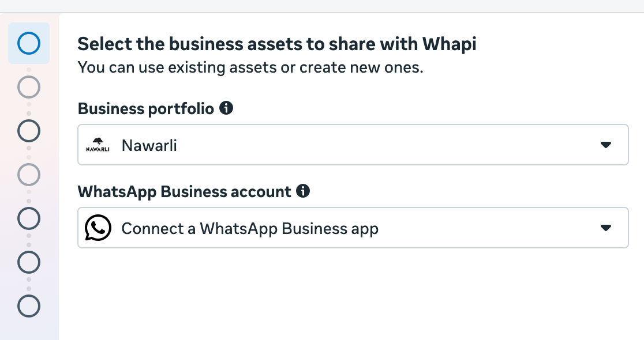644x340 pixels.
Task: Click the WhatsApp icon in the account selector
Action: (x=97, y=227)
